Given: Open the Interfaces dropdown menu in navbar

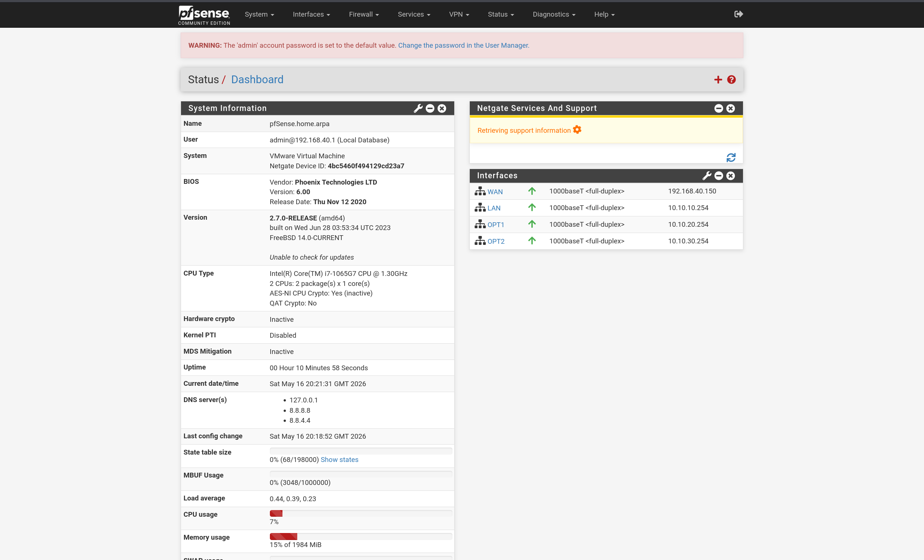Looking at the screenshot, I should click(311, 14).
